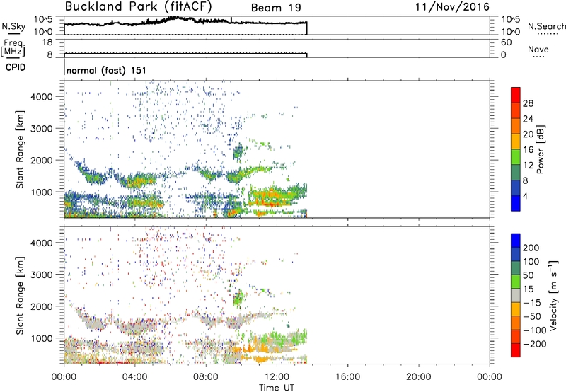566x392 pixels.
Task: Click the green echo patch near 2200 km in the power panel
Action: [x=238, y=152]
